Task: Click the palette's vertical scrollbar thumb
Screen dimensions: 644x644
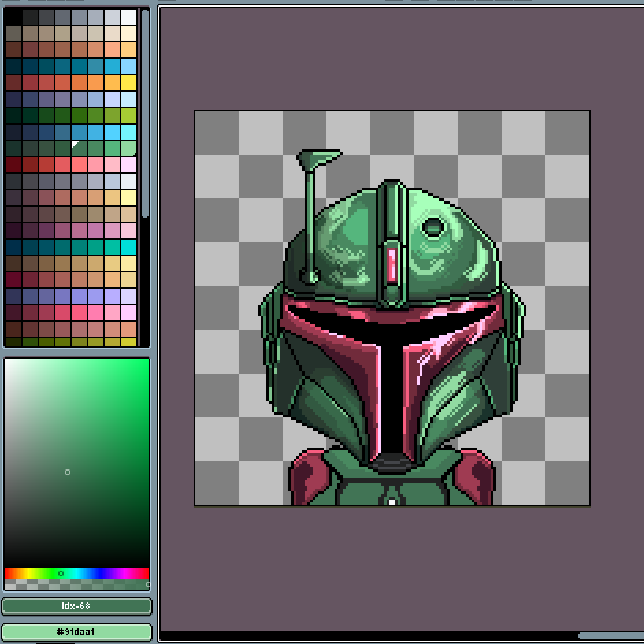Action: coord(144,113)
